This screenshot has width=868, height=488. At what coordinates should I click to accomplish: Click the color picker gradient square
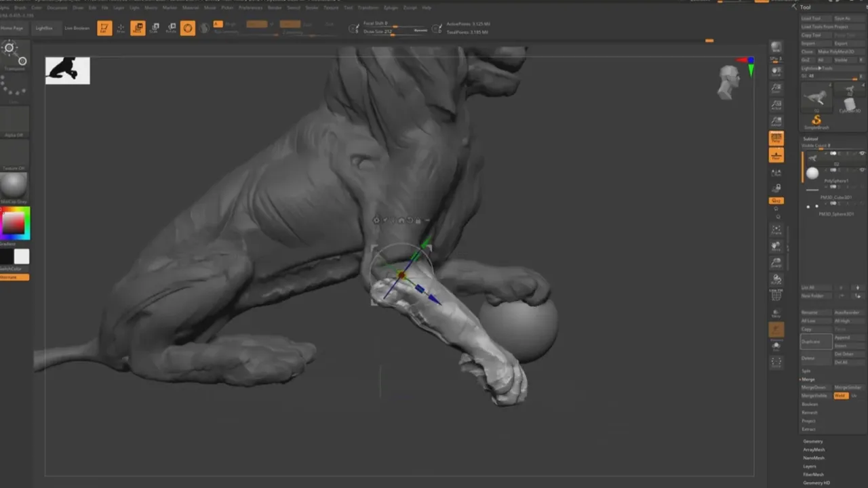click(x=14, y=224)
